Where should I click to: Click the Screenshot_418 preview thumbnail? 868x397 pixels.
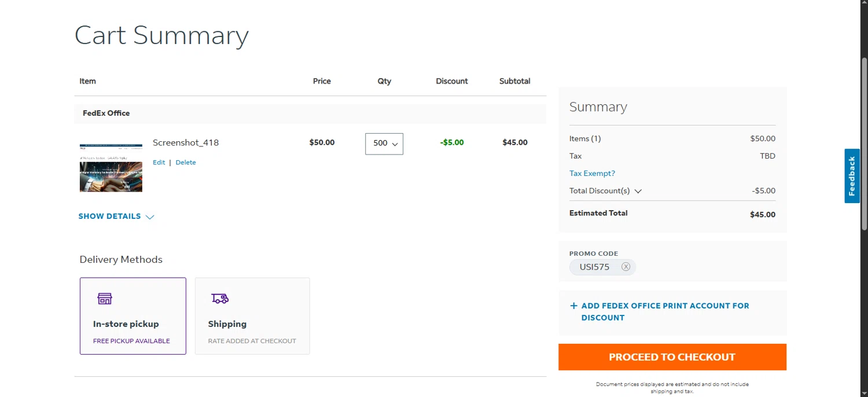coord(111,168)
